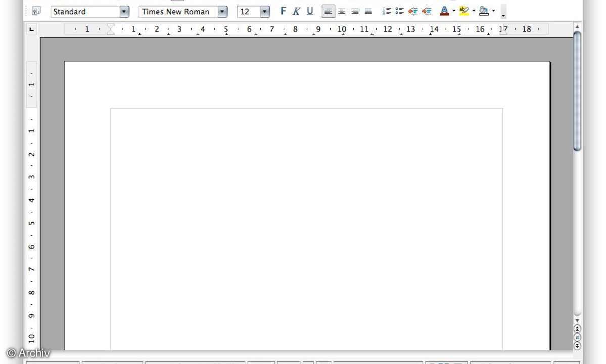Image resolution: width=606 pixels, height=364 pixels.
Task: Open the font size 12 dropdown
Action: point(265,12)
